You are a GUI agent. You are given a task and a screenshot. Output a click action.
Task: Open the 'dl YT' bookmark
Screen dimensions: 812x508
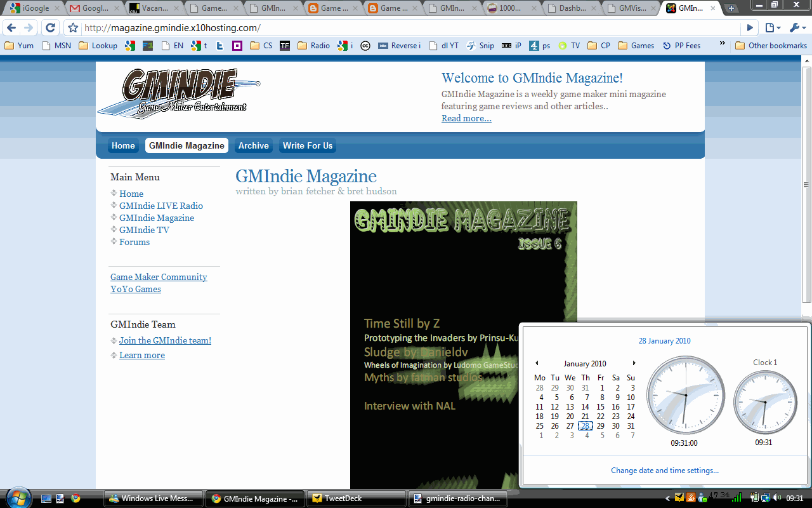pos(444,46)
